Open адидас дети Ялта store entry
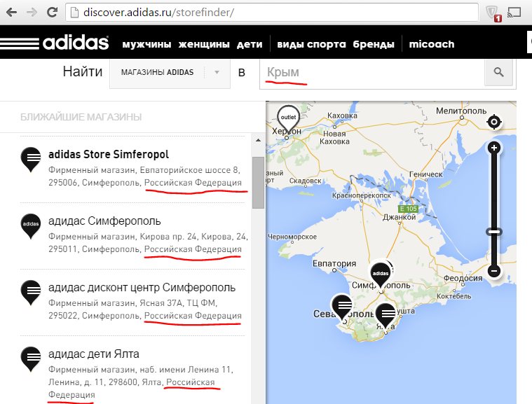Viewport: 532px width, 404px height. click(94, 353)
